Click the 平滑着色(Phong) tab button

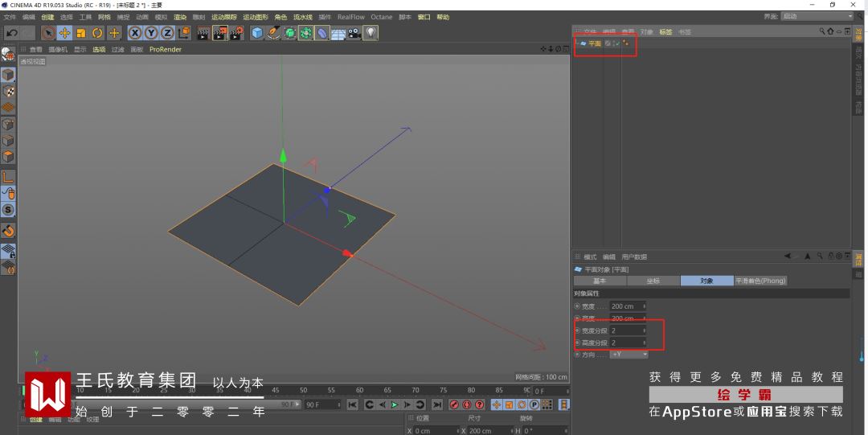[760, 281]
